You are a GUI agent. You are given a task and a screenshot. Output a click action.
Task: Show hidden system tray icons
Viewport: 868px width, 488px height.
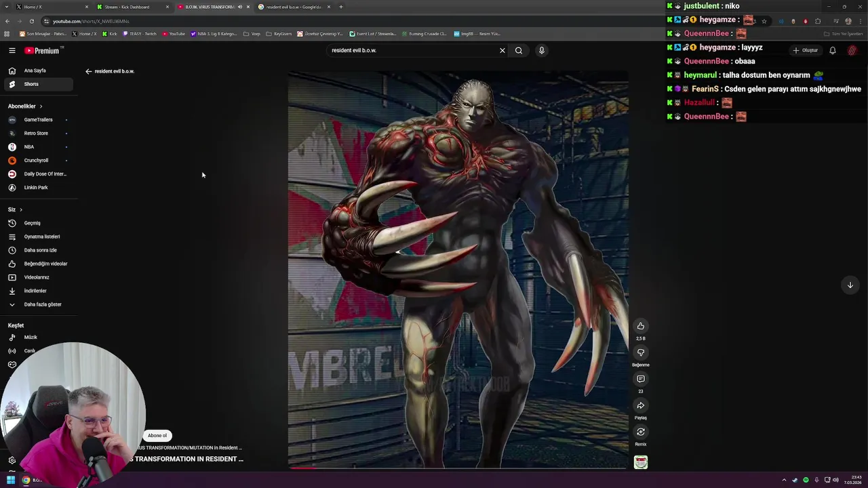click(x=784, y=480)
